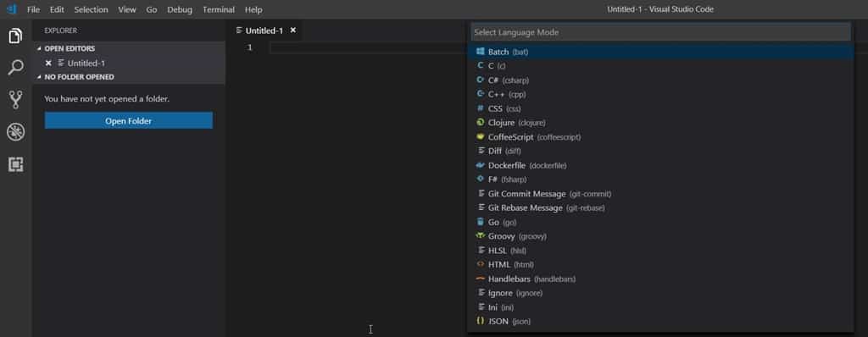Select Handlebars (handlebars) language mode
Viewport: 868px width, 337px height.
tap(659, 279)
